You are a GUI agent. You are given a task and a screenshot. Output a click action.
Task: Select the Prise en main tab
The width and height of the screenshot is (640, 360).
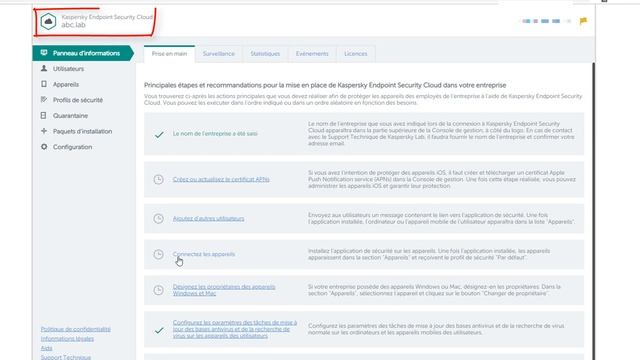click(169, 54)
